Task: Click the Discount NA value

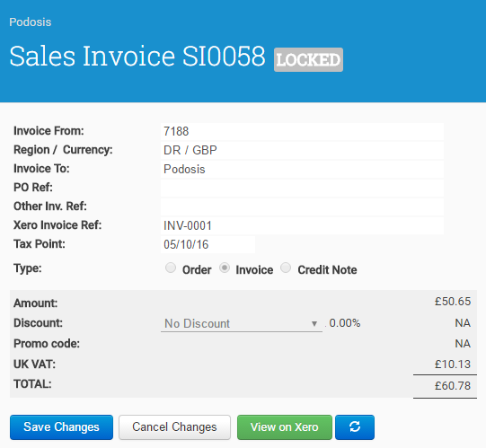Action: click(x=463, y=323)
